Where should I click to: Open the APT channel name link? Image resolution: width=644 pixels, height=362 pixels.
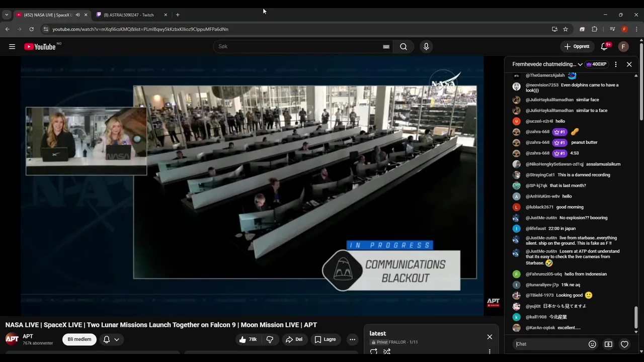28,336
